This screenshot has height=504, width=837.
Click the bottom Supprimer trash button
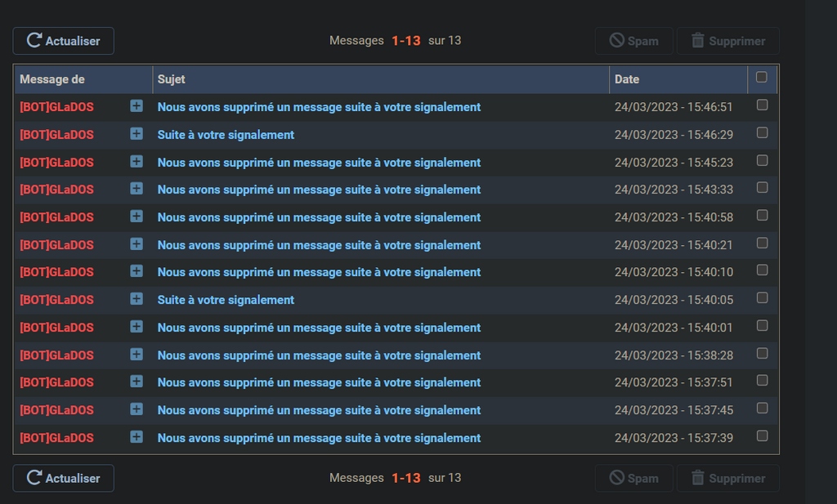pyautogui.click(x=727, y=479)
